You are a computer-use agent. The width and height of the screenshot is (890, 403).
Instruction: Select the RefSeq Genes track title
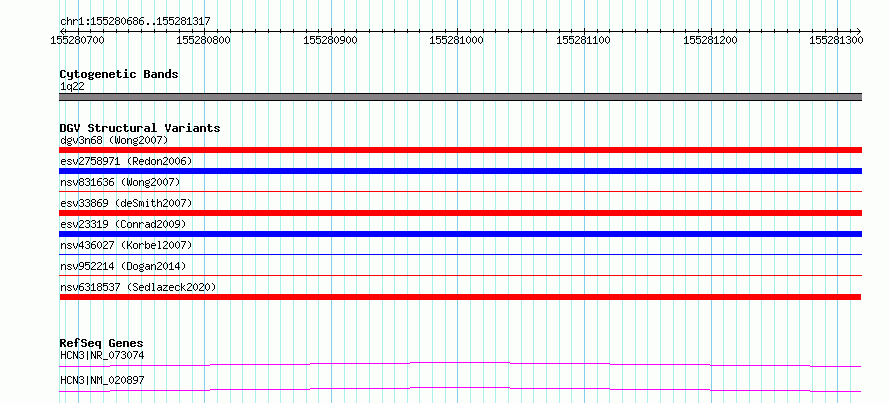click(101, 343)
